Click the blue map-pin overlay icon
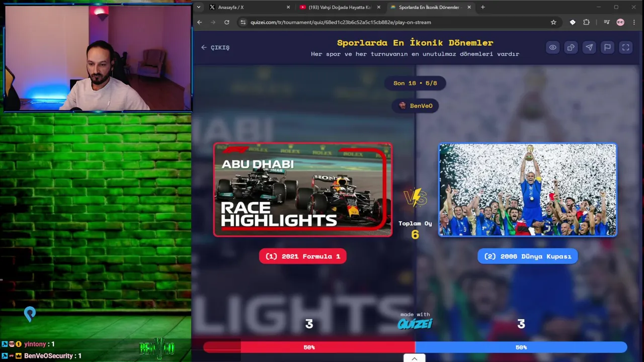 (30, 314)
